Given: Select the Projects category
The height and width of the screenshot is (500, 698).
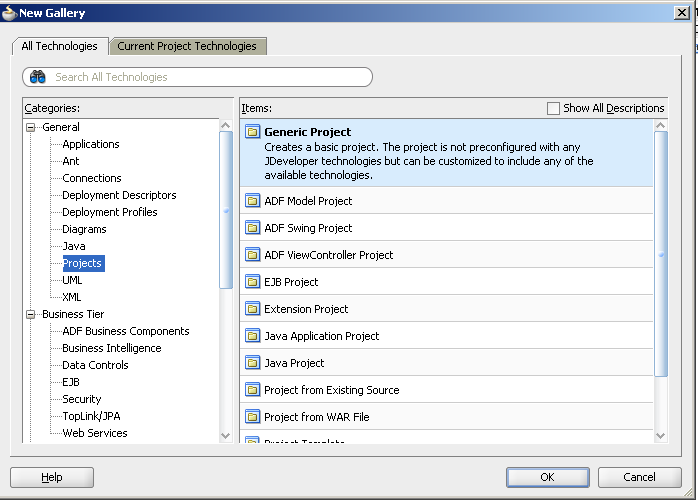Looking at the screenshot, I should 82,263.
